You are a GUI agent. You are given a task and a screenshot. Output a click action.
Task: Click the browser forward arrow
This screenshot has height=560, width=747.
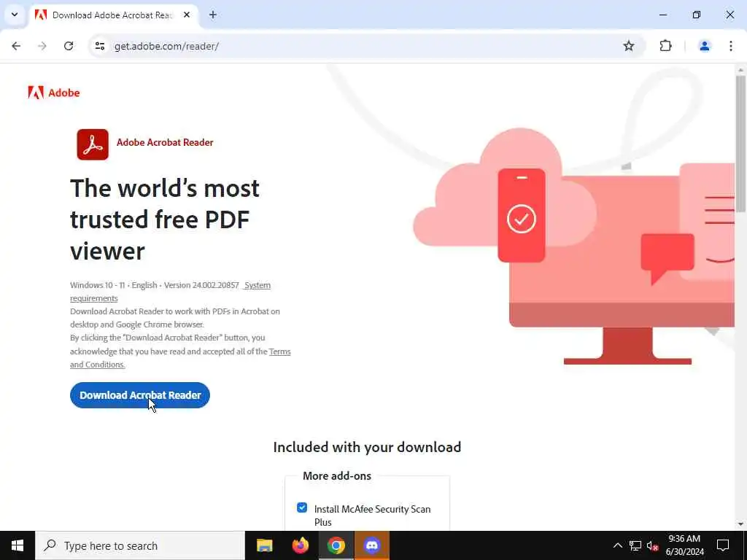pos(42,46)
